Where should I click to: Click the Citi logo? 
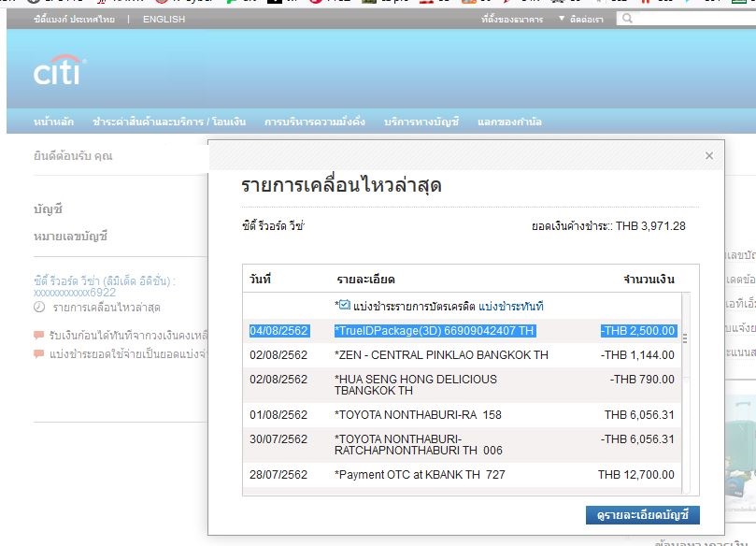pyautogui.click(x=60, y=70)
